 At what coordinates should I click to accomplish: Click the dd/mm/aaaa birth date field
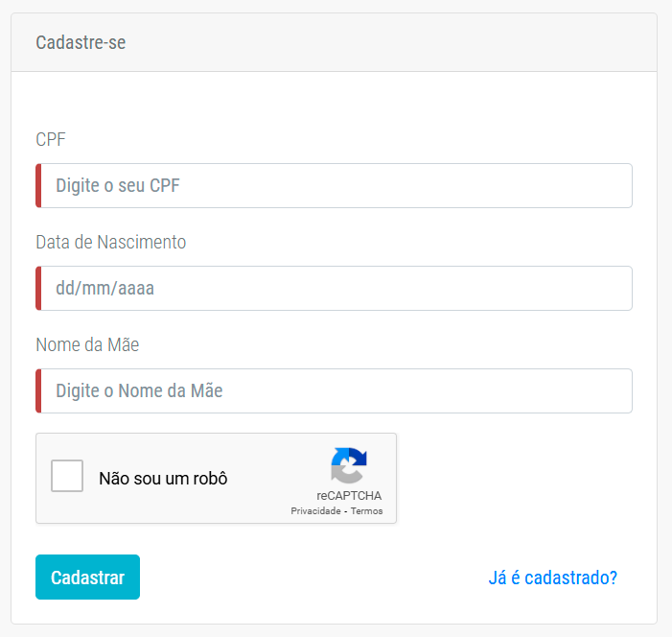[334, 288]
